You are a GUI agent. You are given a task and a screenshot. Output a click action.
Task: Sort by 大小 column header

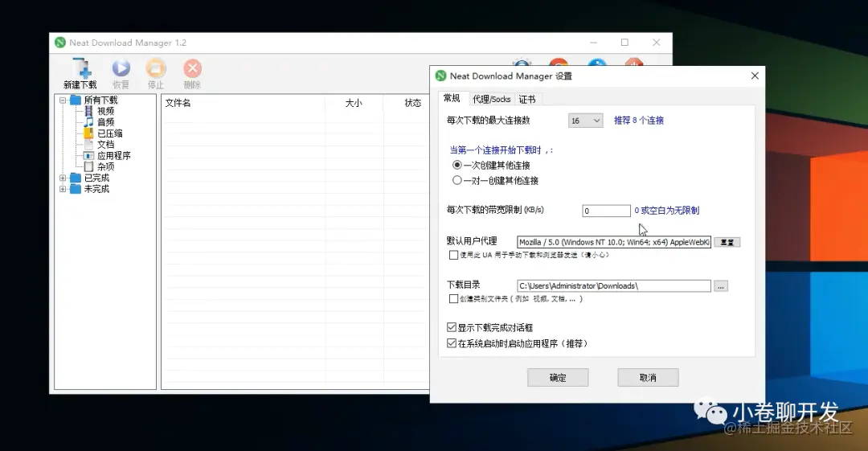(354, 103)
